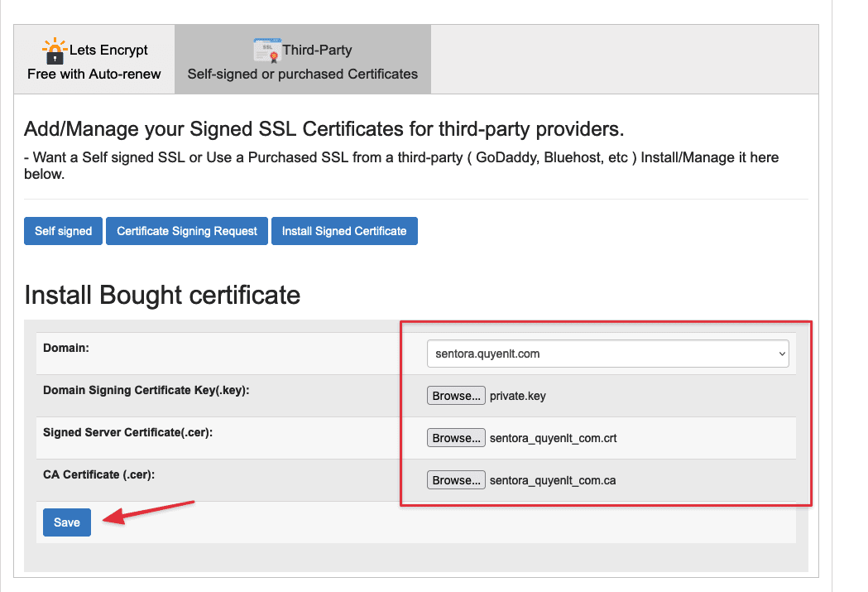Click the Lets Encrypt padlock icon

pyautogui.click(x=55, y=50)
